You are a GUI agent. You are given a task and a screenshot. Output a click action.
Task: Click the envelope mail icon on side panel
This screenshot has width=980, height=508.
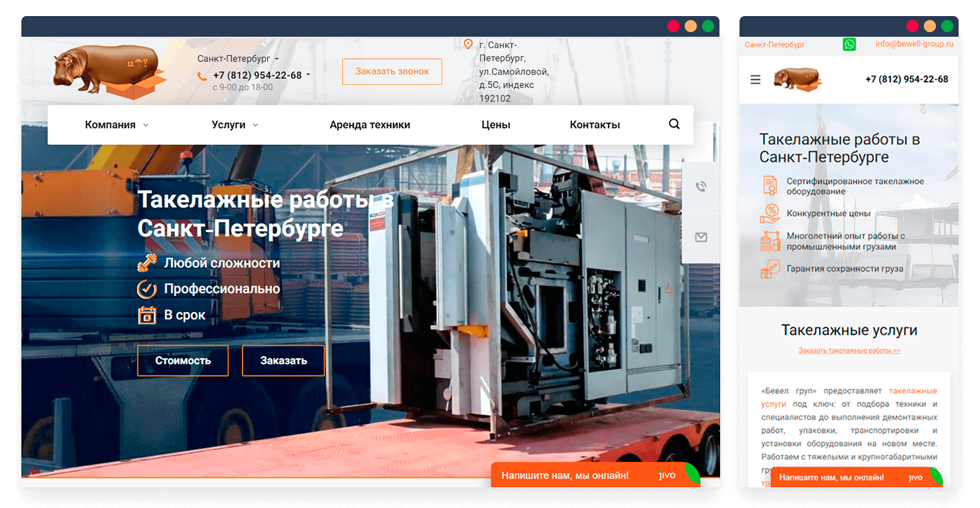coord(701,237)
